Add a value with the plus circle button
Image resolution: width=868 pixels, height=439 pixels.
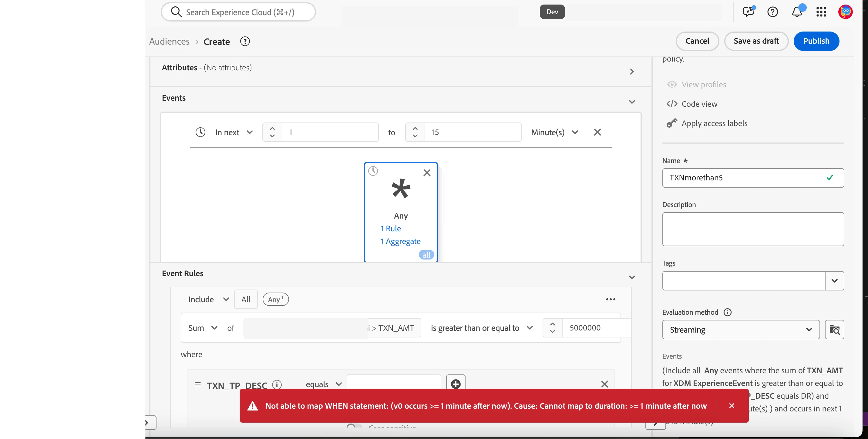click(x=456, y=384)
